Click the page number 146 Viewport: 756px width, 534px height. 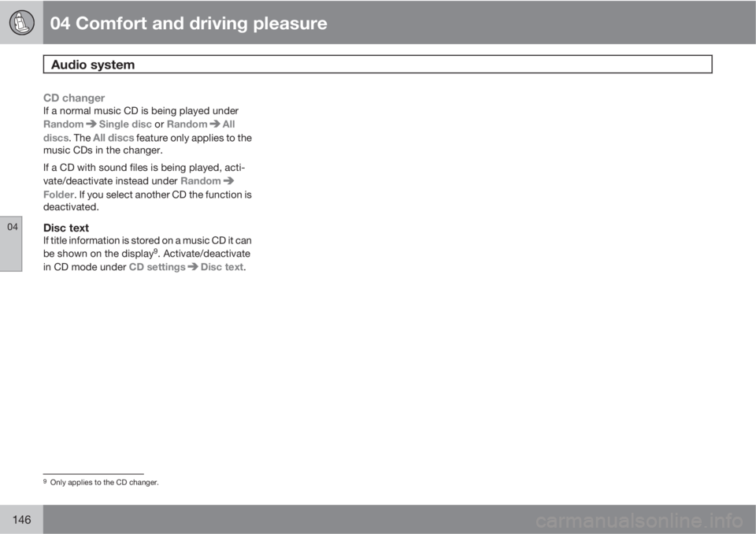(22, 520)
